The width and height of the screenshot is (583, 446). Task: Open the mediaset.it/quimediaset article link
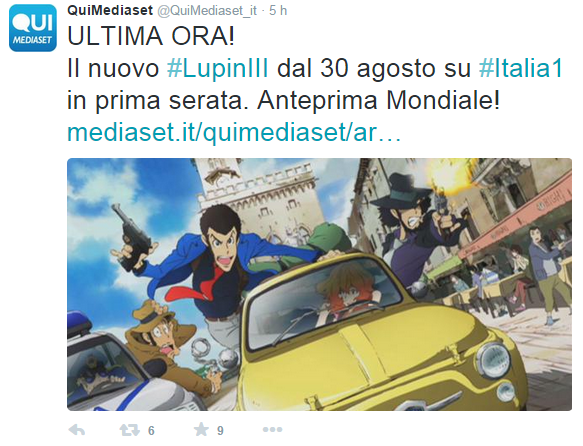pos(234,132)
